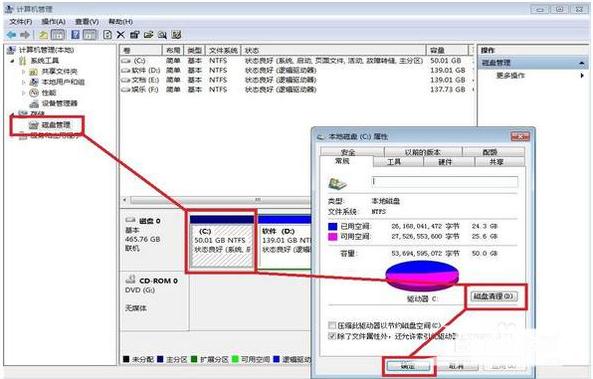Select the (C:) partition block in disk map
This screenshot has width=593, height=379.
222,241
